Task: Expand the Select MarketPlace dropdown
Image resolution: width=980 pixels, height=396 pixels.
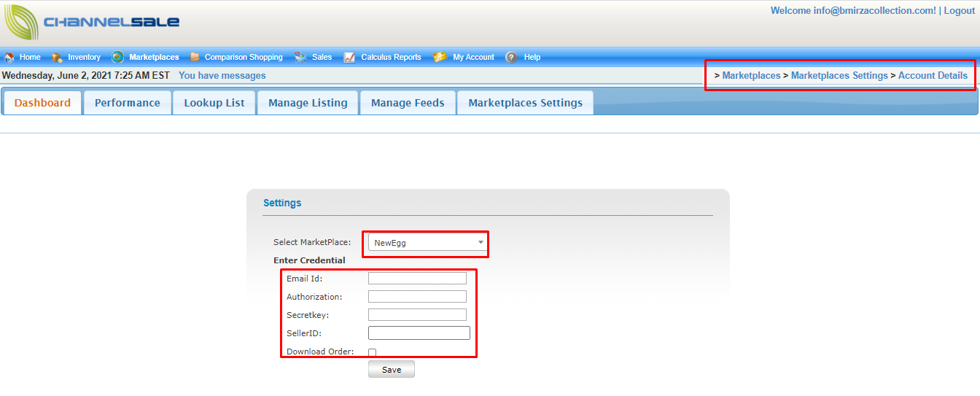Action: (428, 243)
